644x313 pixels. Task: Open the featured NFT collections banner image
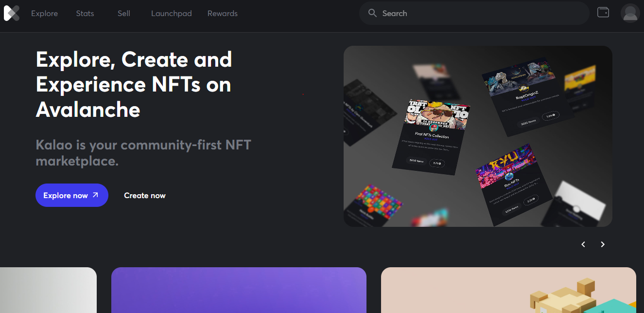(478, 136)
